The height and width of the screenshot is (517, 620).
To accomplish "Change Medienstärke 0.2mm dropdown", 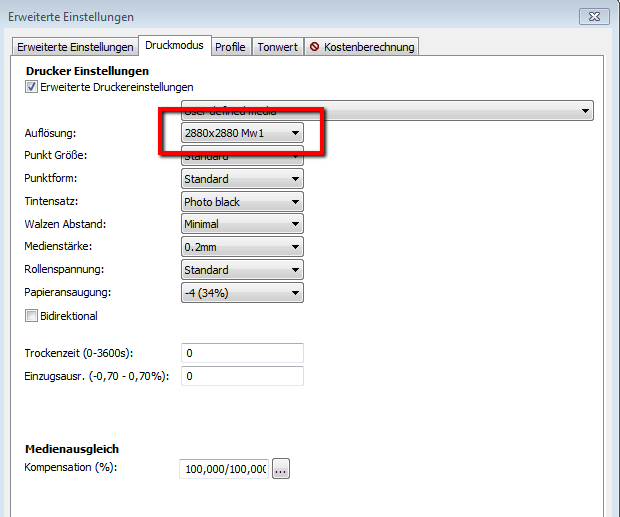I will [x=242, y=247].
